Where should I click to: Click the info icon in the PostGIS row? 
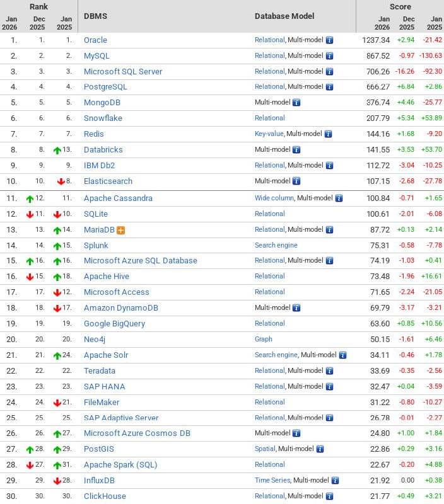(320, 449)
